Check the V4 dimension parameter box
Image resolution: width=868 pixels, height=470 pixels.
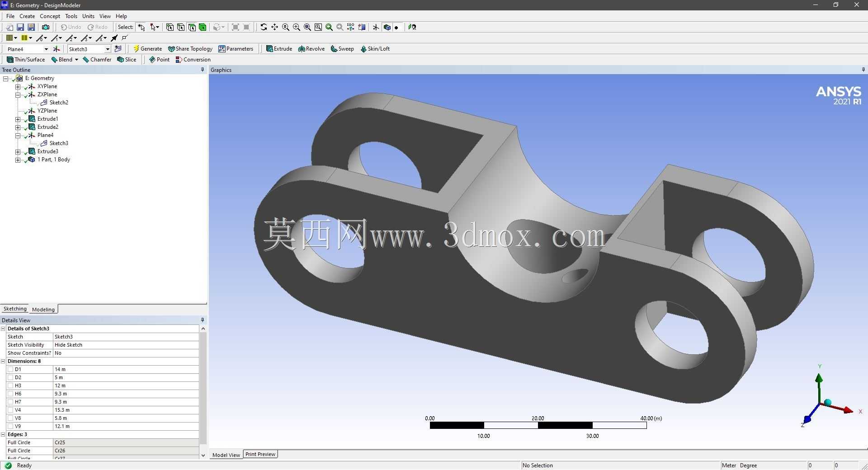coord(10,410)
